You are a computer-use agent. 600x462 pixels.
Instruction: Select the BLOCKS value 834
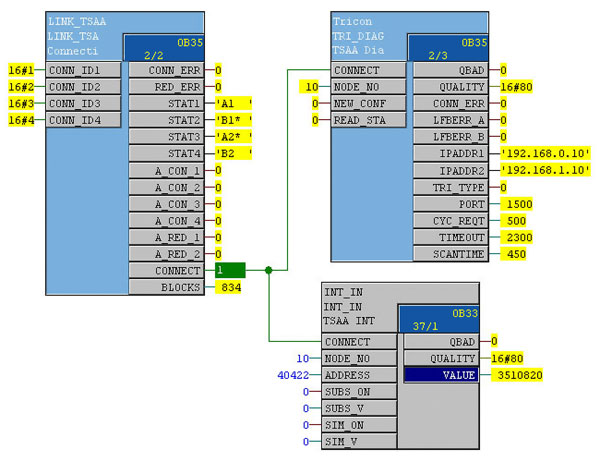click(228, 286)
